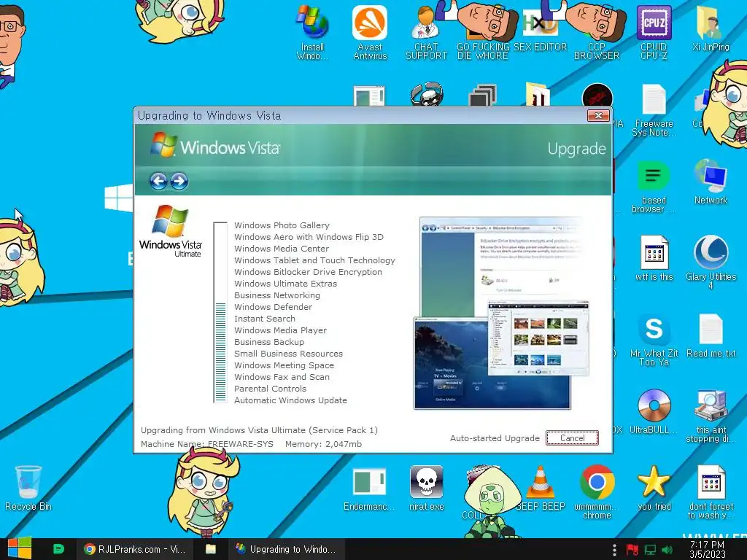The width and height of the screenshot is (747, 560).
Task: Open the this aint stopping desktop icon
Action: click(x=711, y=416)
